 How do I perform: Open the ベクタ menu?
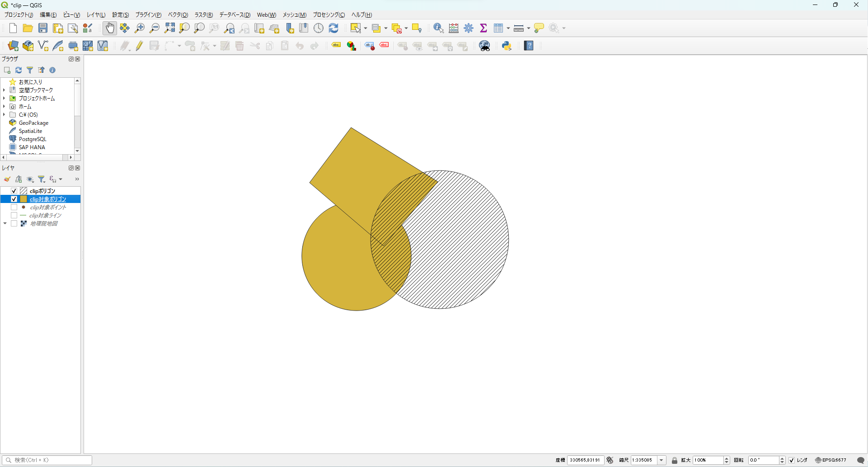pos(178,15)
